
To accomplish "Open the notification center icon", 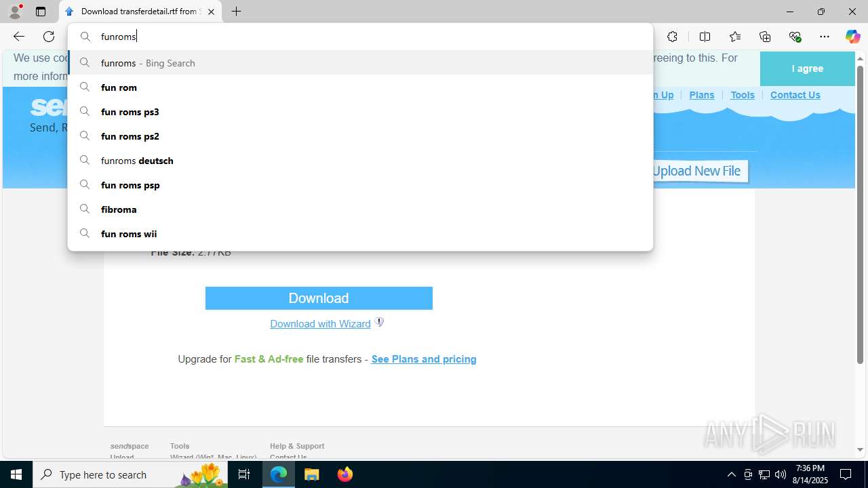I will click(x=846, y=474).
